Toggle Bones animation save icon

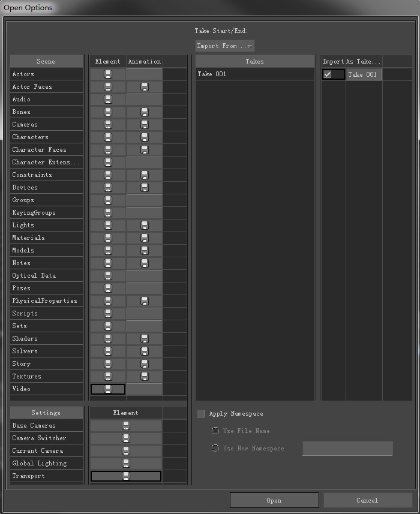tap(144, 112)
